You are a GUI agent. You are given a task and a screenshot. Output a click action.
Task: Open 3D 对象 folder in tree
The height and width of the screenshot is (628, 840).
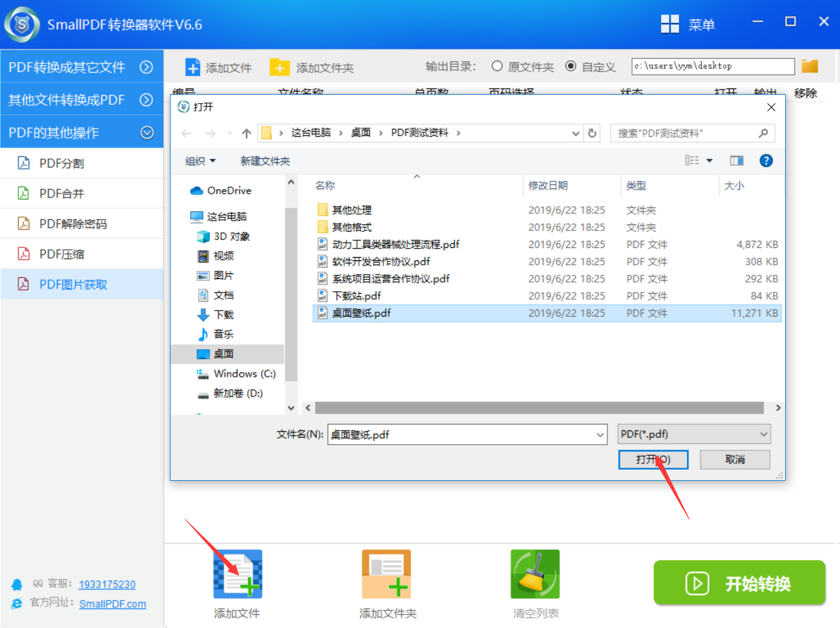(224, 236)
